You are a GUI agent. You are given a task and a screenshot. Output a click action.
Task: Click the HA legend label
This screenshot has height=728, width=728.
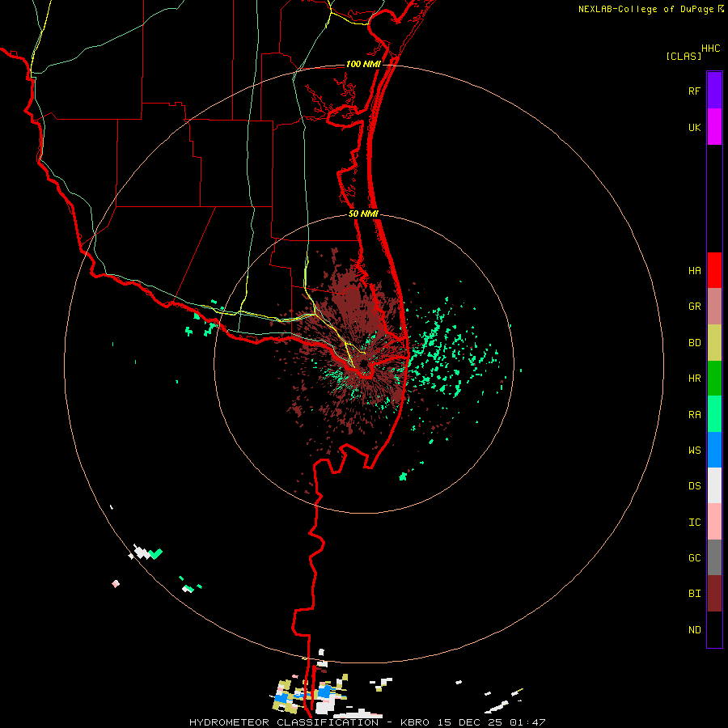[x=695, y=270]
